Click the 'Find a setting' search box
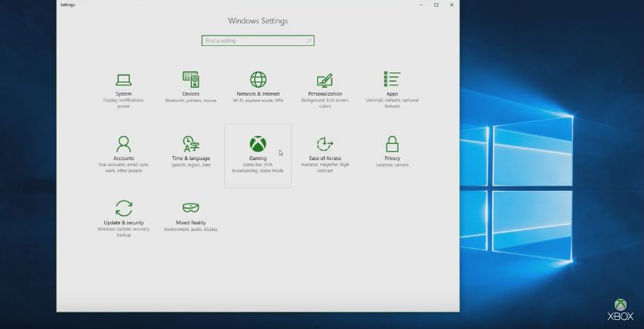Viewport: 644px width, 329px height. point(257,41)
